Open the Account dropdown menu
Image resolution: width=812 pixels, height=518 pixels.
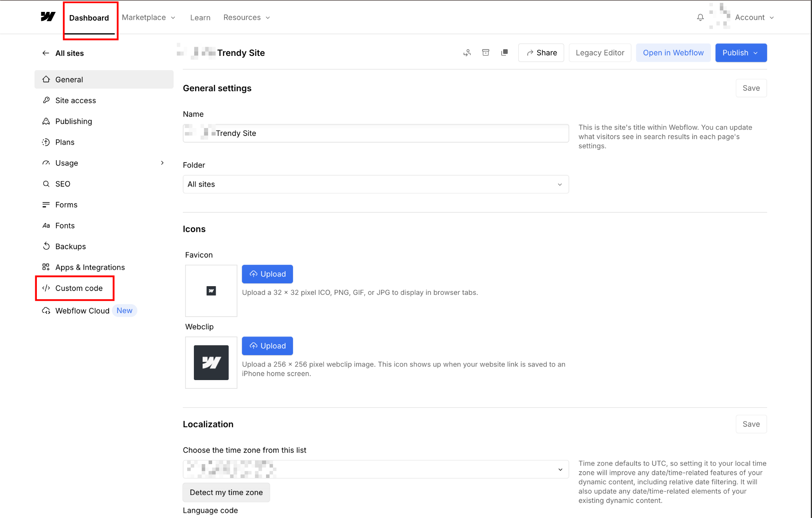click(754, 17)
